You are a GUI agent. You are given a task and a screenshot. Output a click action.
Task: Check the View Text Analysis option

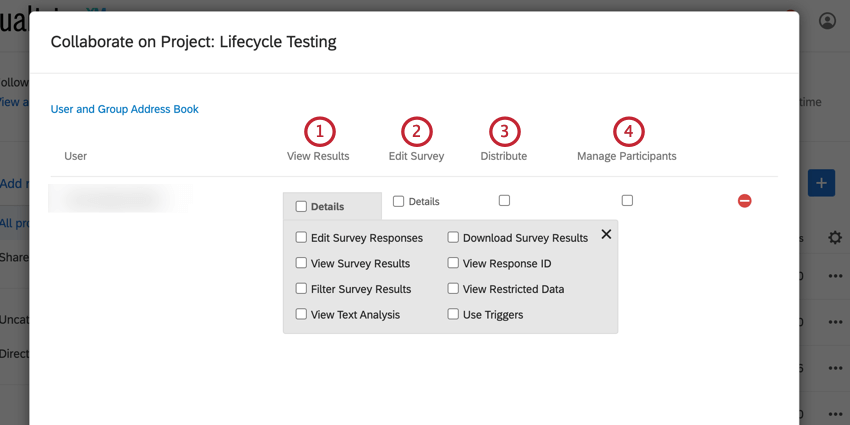point(301,314)
